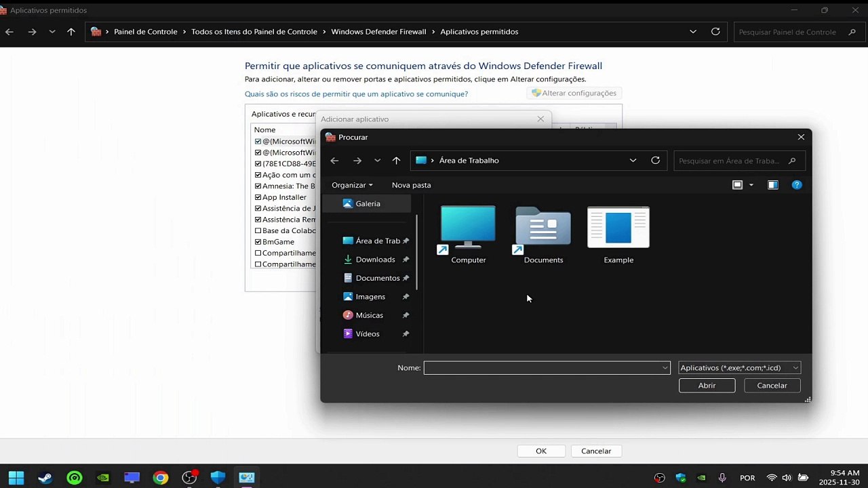Toggle the Amnesia: The B checkbox
The height and width of the screenshot is (488, 868).
[258, 186]
